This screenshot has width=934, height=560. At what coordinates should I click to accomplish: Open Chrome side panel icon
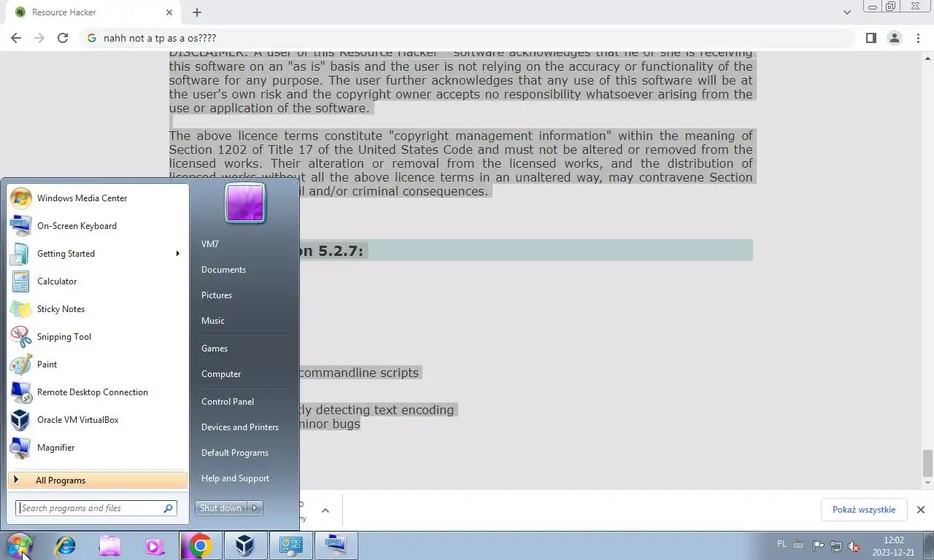pyautogui.click(x=871, y=38)
